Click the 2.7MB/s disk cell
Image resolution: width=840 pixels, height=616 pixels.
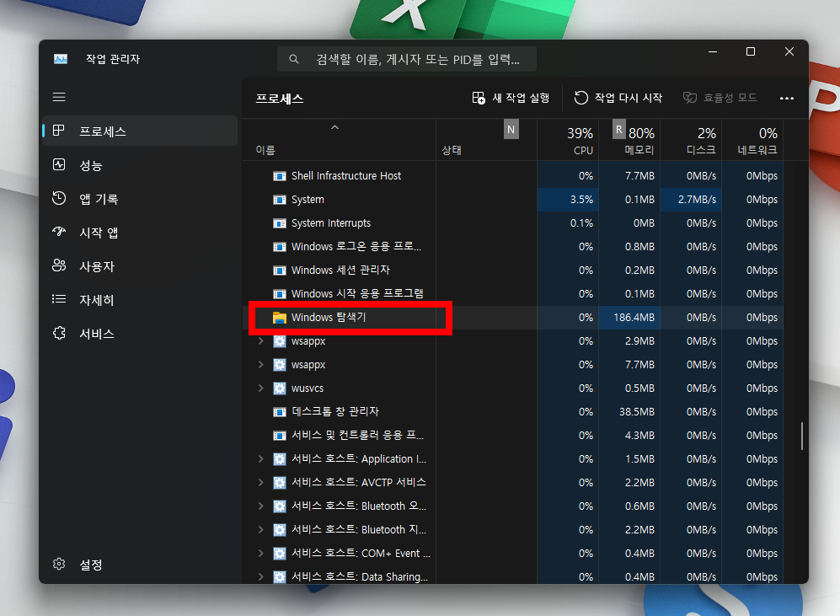click(691, 200)
